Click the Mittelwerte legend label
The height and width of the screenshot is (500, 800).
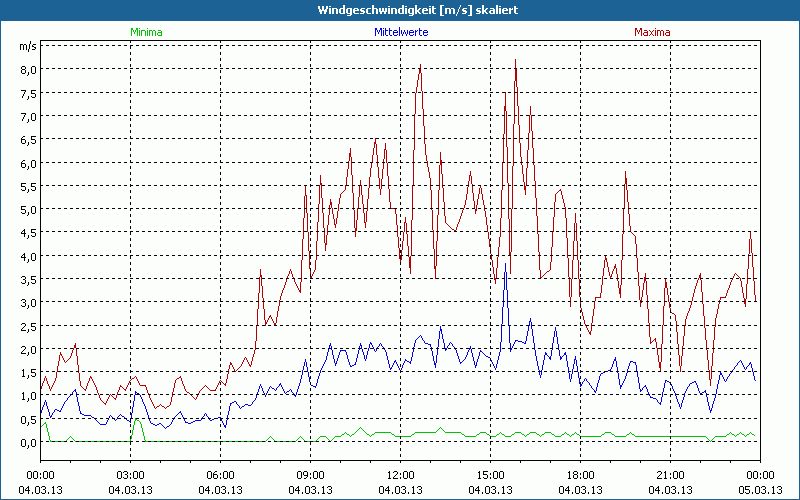tap(401, 32)
